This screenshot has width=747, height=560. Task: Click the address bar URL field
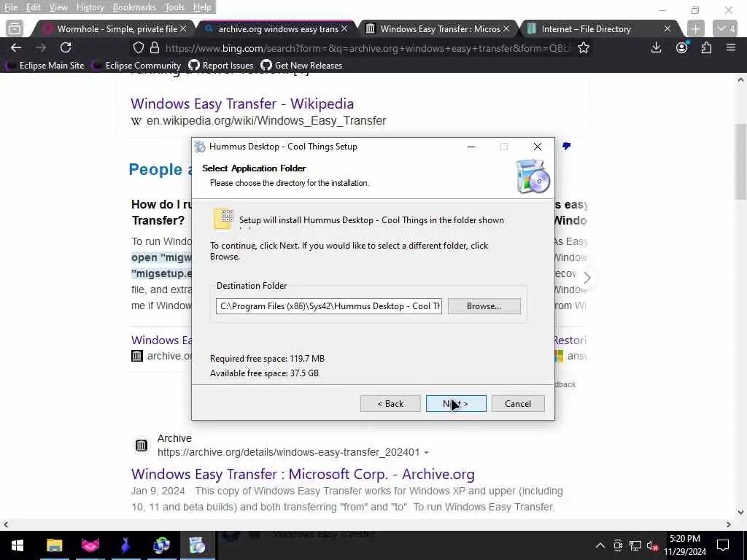(x=367, y=48)
